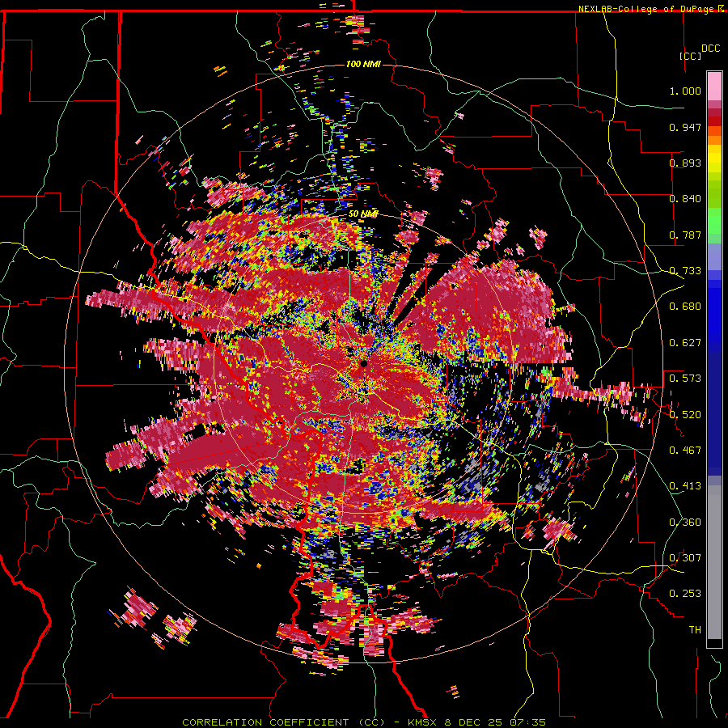Select the 0.467 legend value

(685, 451)
